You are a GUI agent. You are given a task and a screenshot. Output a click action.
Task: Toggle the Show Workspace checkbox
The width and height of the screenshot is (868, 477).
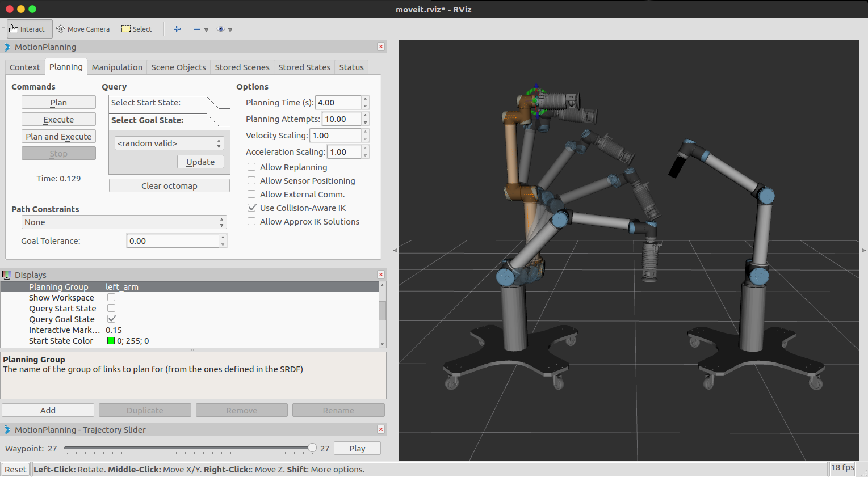111,297
